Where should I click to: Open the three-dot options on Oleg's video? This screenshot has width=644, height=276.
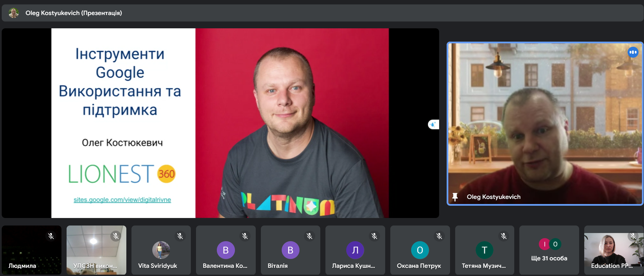coord(633,52)
